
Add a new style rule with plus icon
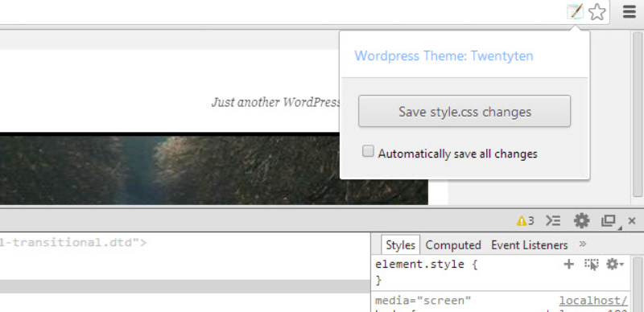coord(569,264)
